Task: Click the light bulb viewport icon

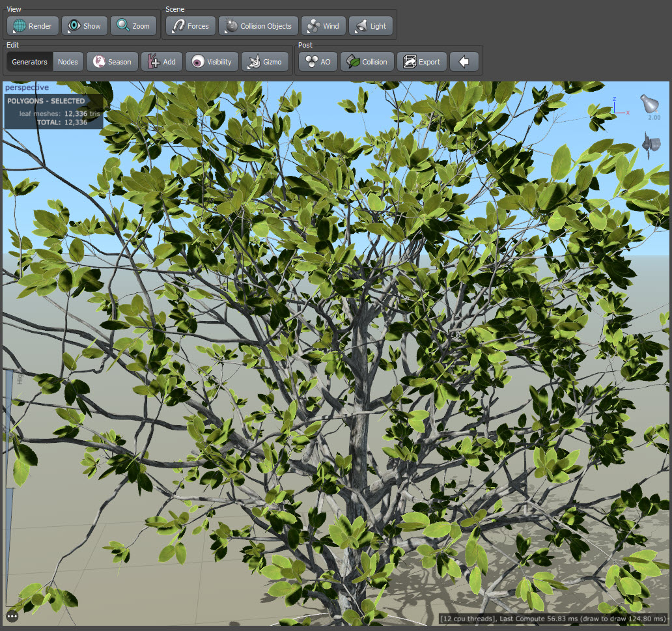Action: pyautogui.click(x=650, y=104)
